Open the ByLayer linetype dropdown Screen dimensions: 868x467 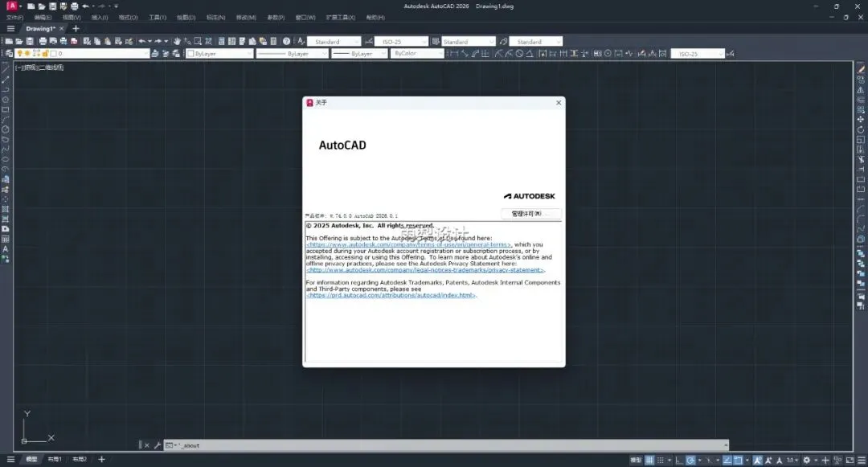293,54
